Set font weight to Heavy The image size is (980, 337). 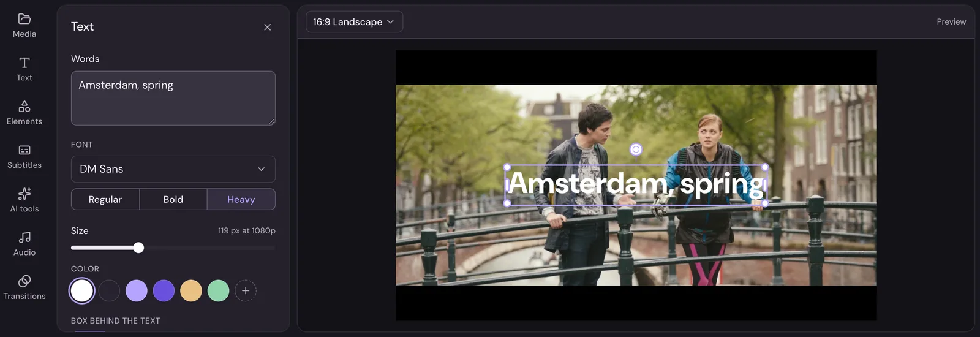pyautogui.click(x=241, y=199)
